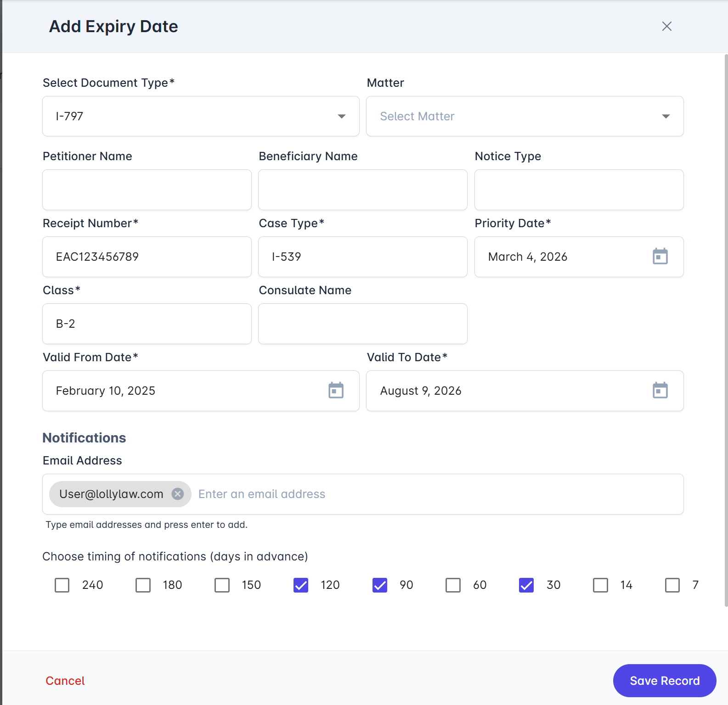Click into the Beneficiary Name field

click(363, 190)
